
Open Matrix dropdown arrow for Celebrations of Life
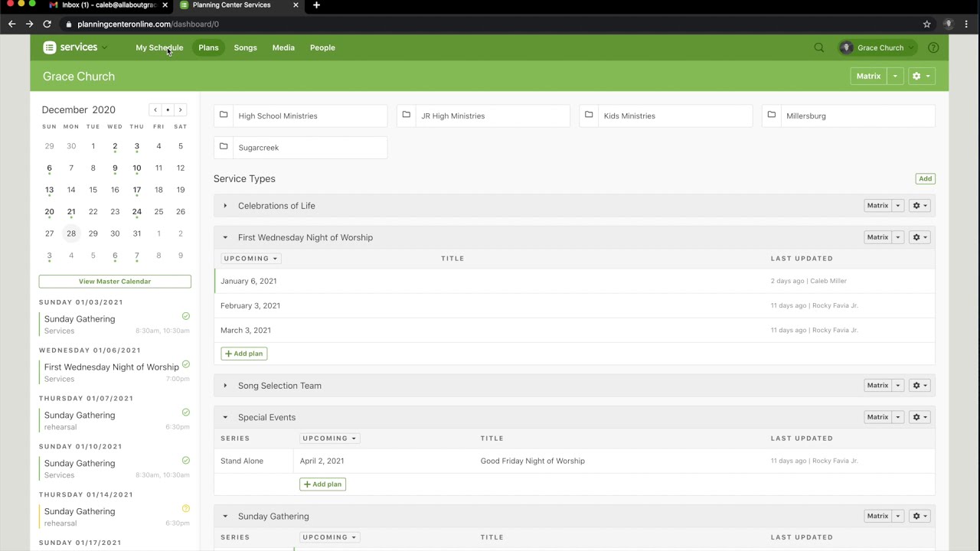898,206
